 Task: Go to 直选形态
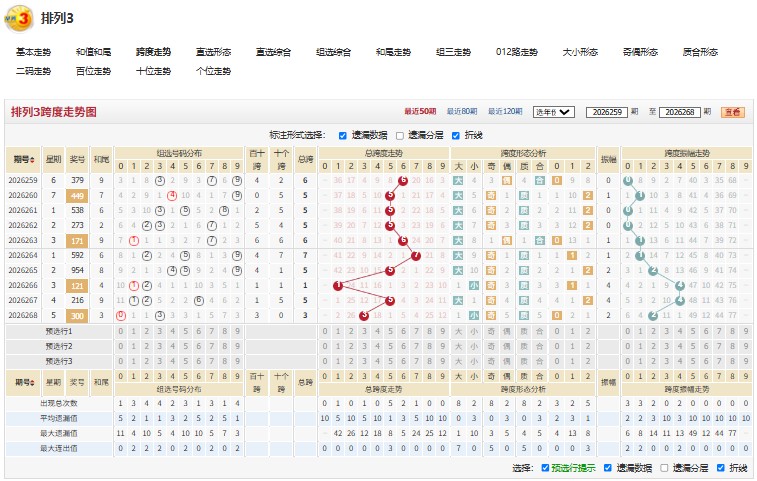(213, 52)
